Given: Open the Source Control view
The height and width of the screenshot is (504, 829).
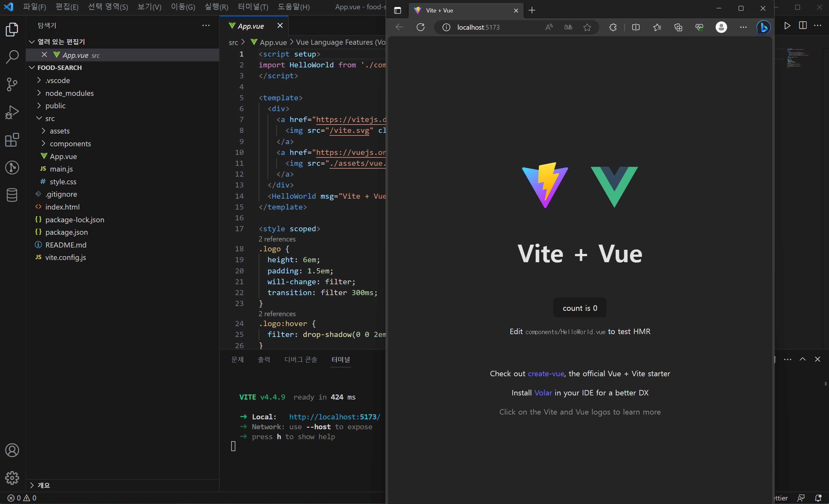Looking at the screenshot, I should point(12,84).
